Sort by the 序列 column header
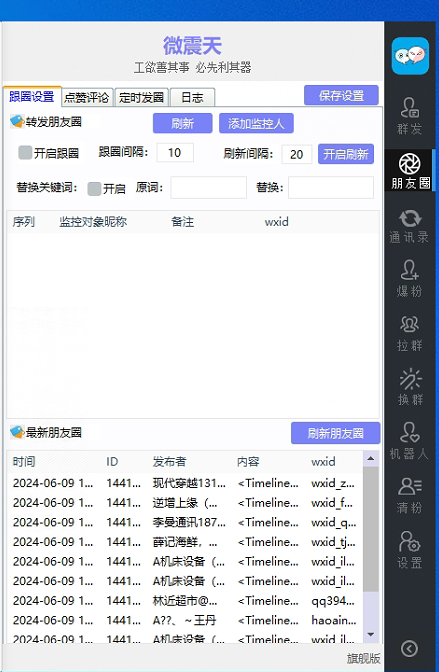Image resolution: width=439 pixels, height=672 pixels. coord(24,222)
